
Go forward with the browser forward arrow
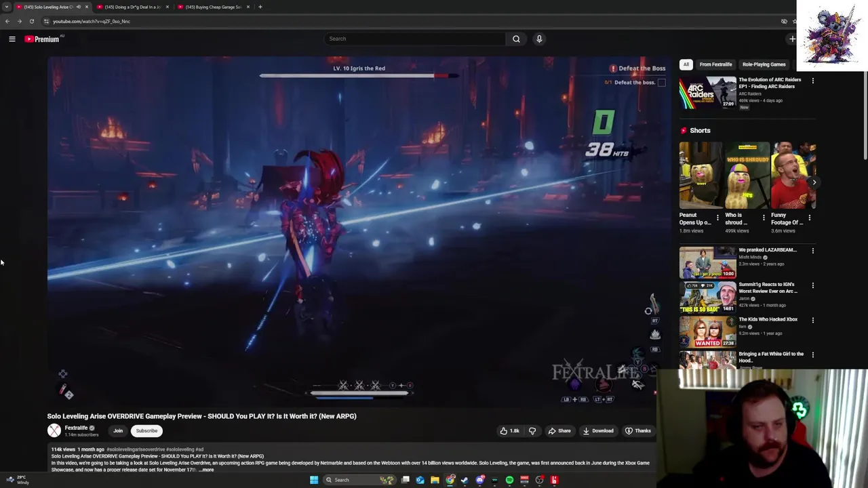tap(19, 21)
